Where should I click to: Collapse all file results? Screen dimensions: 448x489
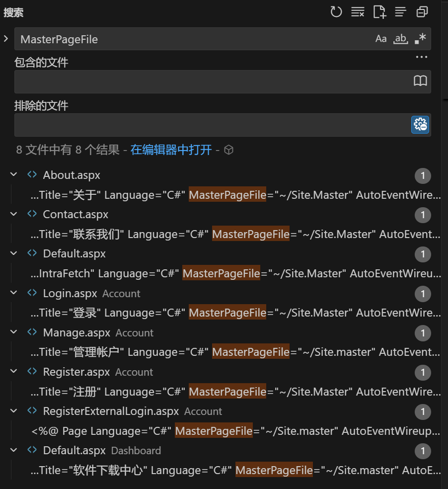pyautogui.click(x=422, y=12)
